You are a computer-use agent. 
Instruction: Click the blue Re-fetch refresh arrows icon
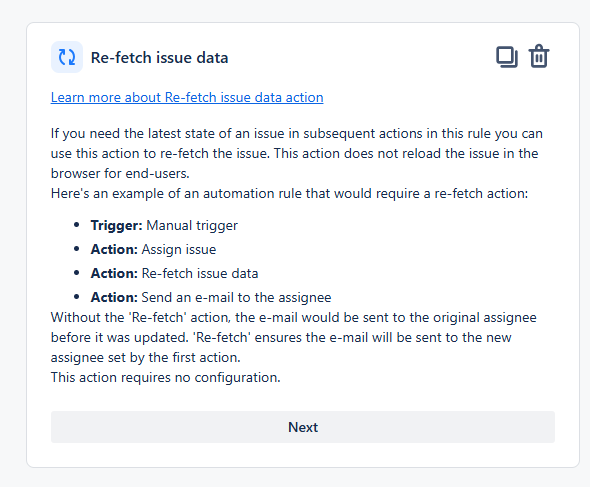67,57
